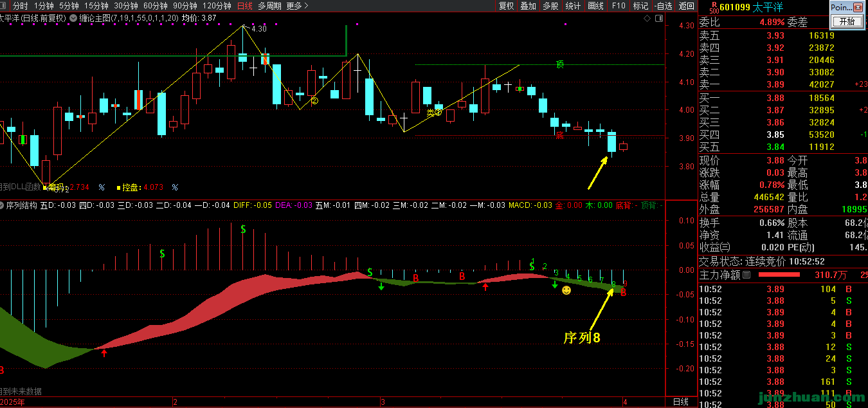This screenshot has width=868, height=408.
Task: Open the 缠论主图 indicator dropdown arrow
Action: tap(73, 19)
